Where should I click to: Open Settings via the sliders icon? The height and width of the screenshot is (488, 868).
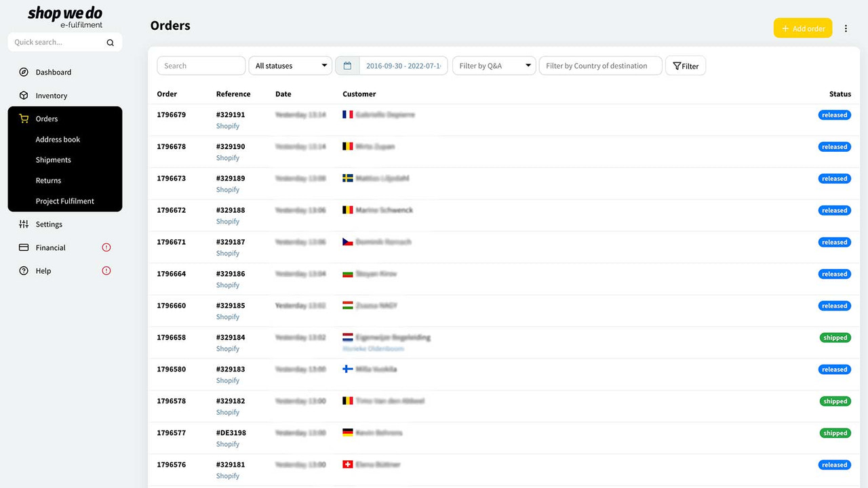(x=23, y=224)
